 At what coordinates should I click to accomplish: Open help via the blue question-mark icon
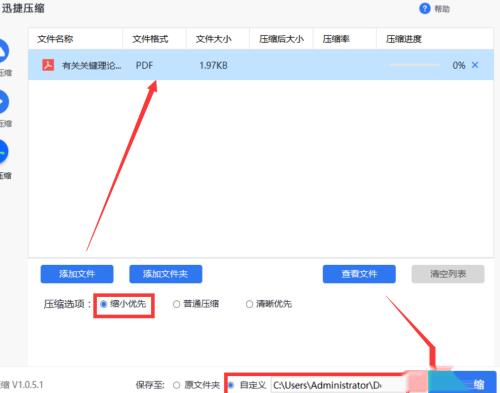tap(424, 8)
